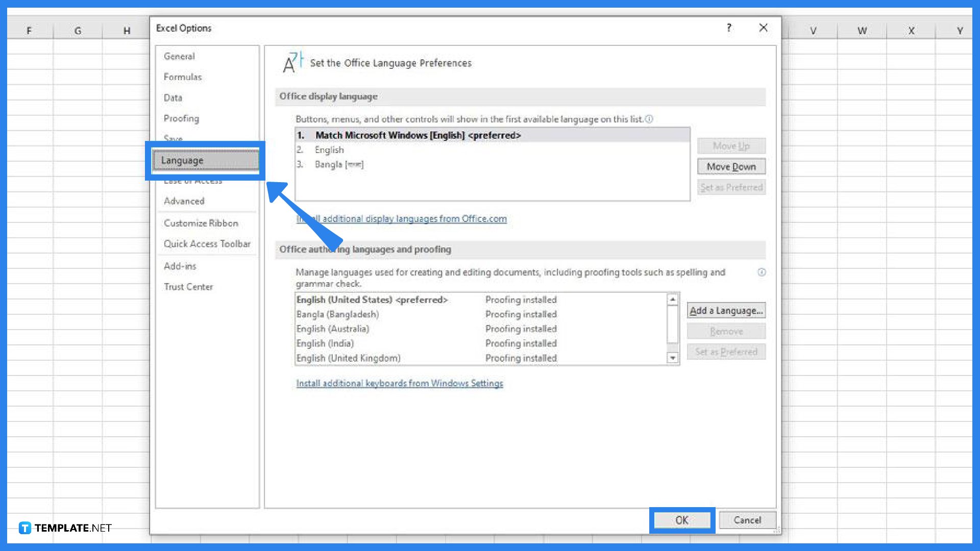Select Bangla Bangladesh authoring language
This screenshot has height=551, width=980.
[338, 314]
